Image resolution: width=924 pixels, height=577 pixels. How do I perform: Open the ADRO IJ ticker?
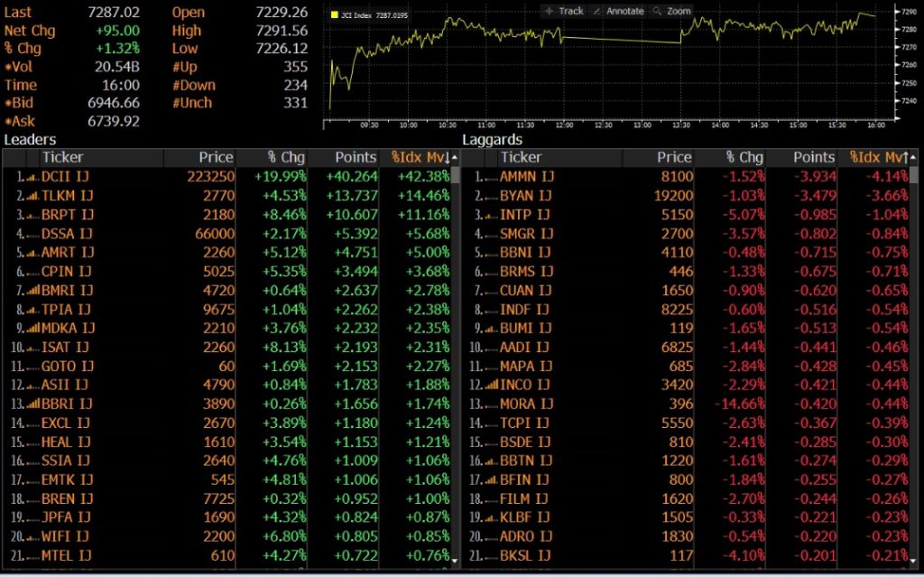click(x=526, y=537)
